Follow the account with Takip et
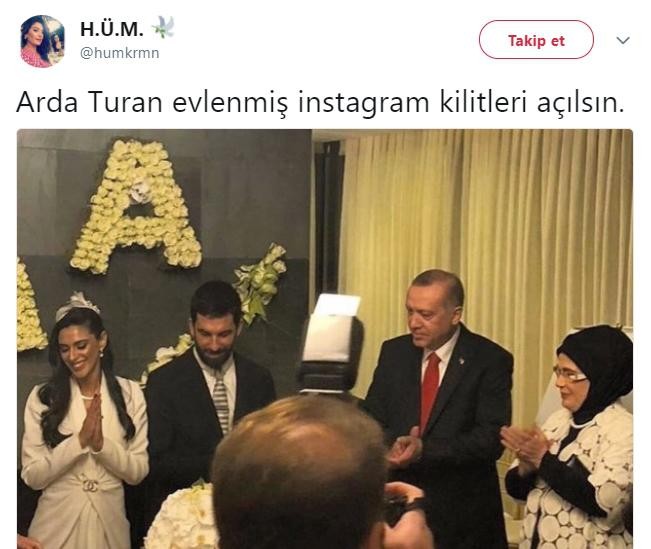The width and height of the screenshot is (651, 549). tap(536, 40)
